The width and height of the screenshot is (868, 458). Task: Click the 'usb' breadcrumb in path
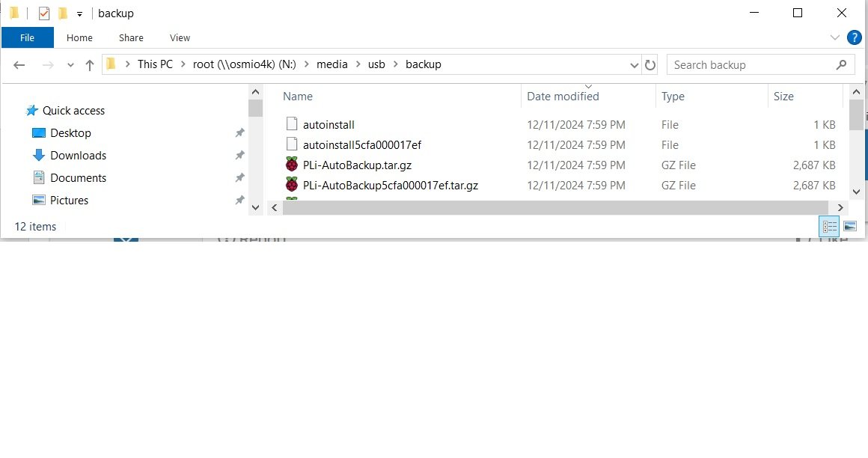coord(376,64)
